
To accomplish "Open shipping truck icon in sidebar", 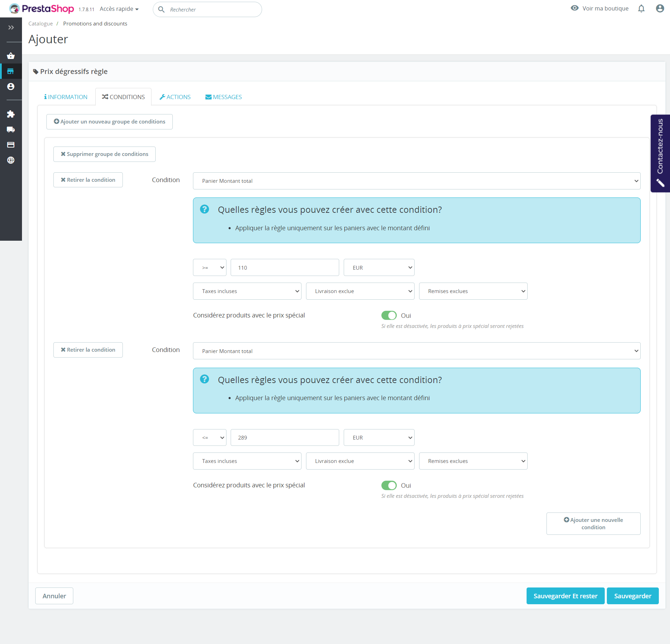I will click(11, 129).
